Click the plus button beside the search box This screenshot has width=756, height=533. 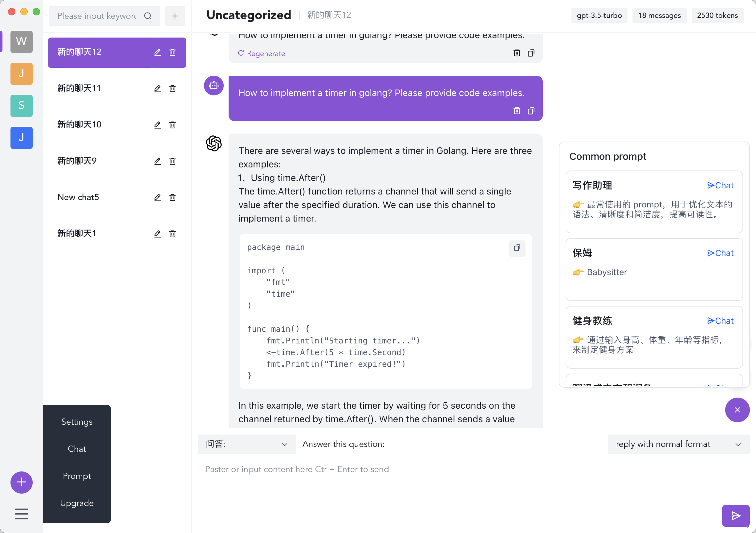tap(175, 16)
